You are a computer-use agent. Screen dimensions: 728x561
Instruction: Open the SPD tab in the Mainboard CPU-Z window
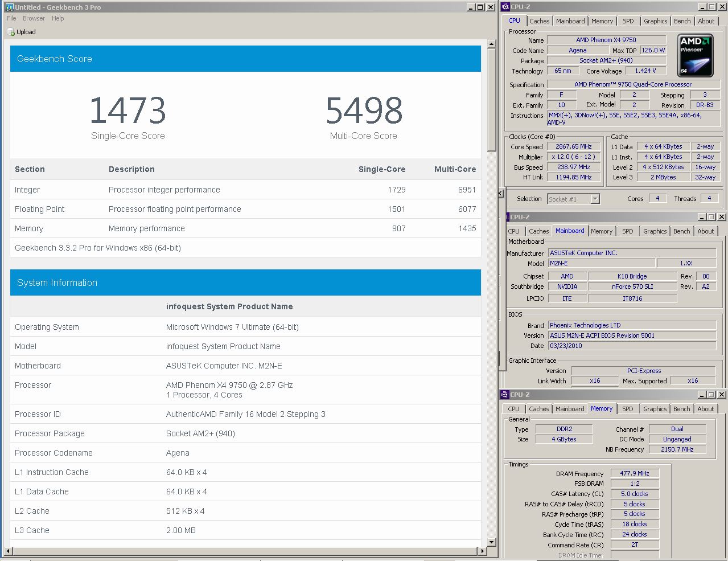point(627,231)
